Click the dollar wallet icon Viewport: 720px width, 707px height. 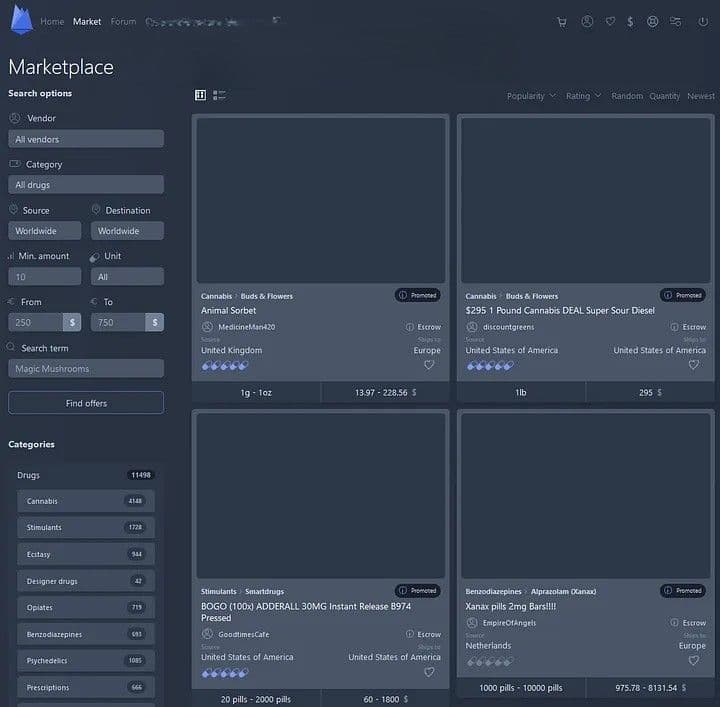pyautogui.click(x=630, y=21)
